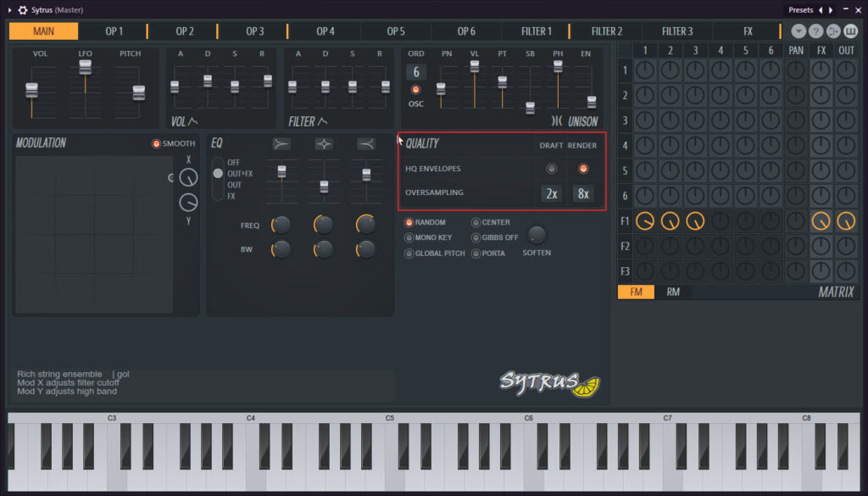The height and width of the screenshot is (496, 868).
Task: Toggle the modulation SMOOTH switch
Action: click(x=156, y=143)
